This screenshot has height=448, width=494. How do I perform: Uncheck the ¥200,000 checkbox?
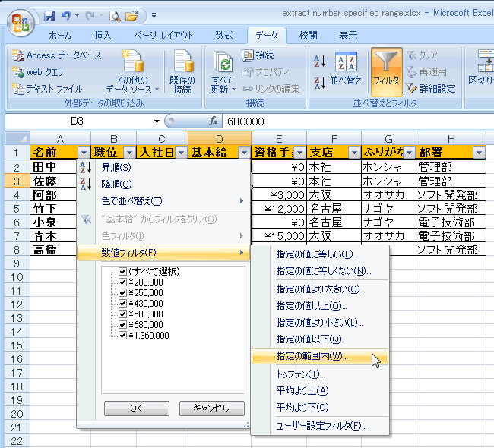click(x=123, y=282)
